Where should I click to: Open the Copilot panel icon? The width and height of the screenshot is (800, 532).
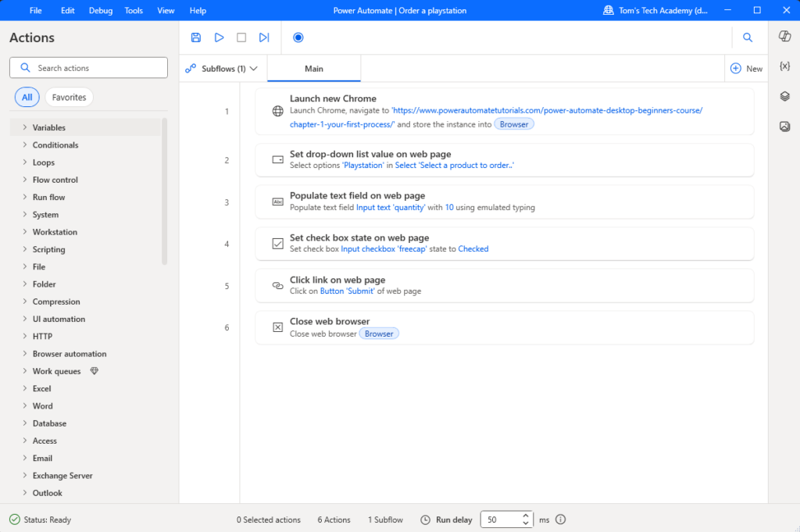pos(784,37)
